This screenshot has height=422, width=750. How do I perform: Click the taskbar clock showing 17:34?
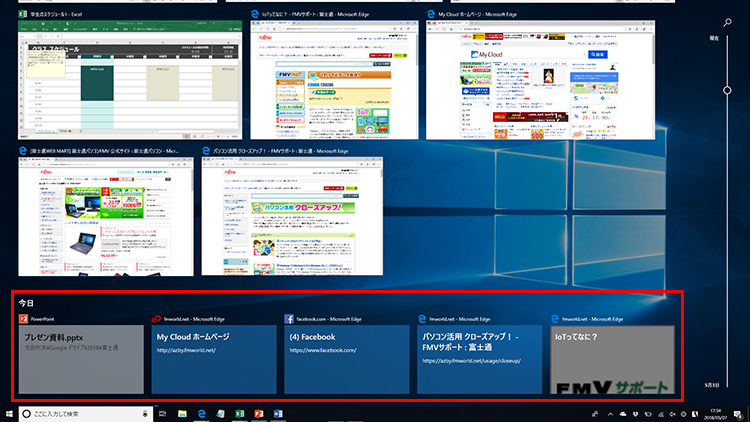point(712,413)
